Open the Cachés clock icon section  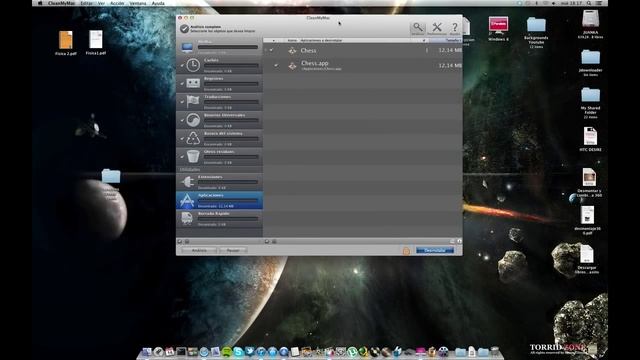click(193, 65)
